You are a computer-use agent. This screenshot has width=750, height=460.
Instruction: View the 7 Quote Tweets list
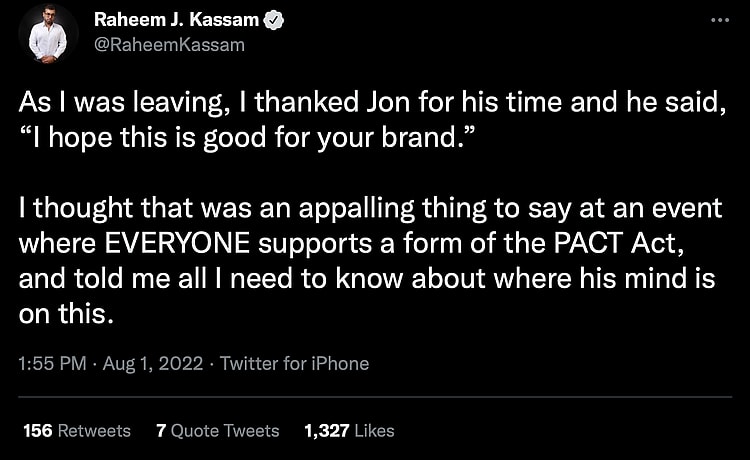tap(218, 431)
